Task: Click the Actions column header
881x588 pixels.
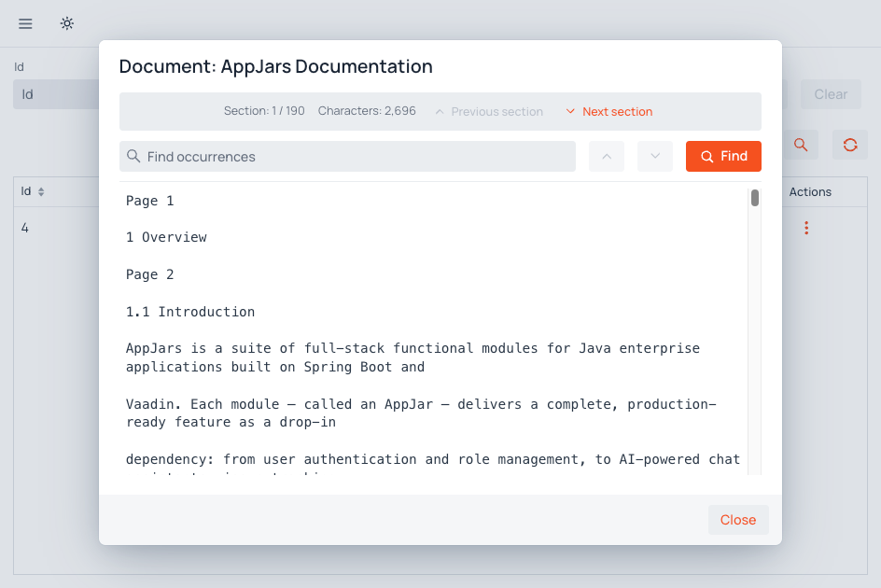Action: [x=810, y=191]
